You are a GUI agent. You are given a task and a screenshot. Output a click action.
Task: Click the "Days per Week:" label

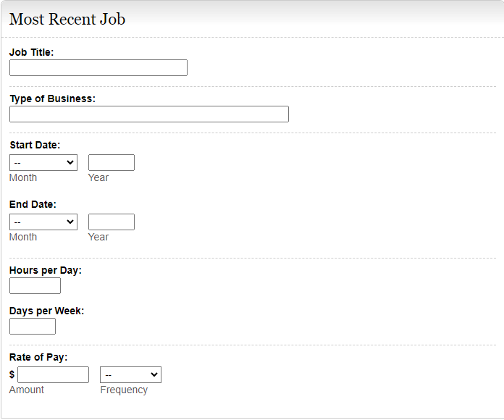click(47, 311)
